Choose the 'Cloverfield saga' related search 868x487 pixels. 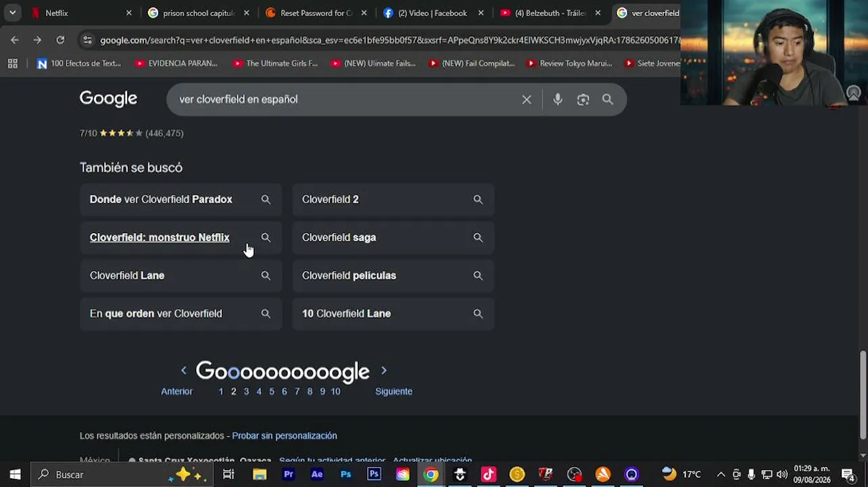[393, 237]
